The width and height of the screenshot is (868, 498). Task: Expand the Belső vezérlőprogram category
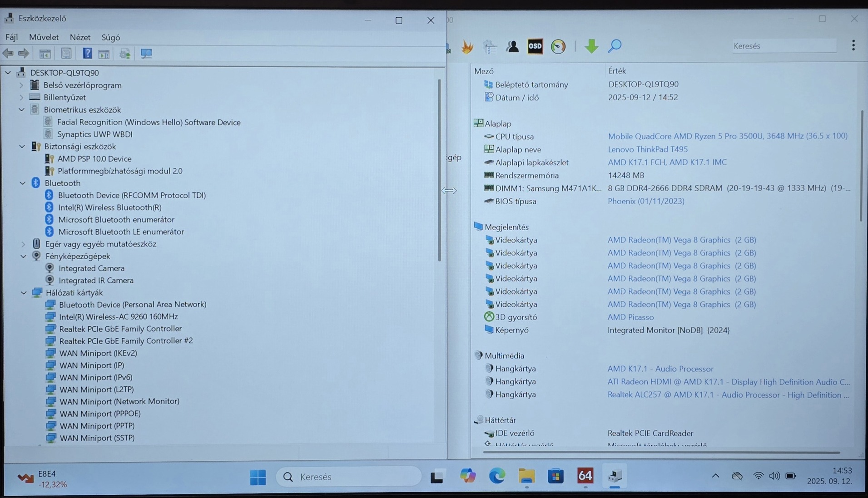(21, 85)
